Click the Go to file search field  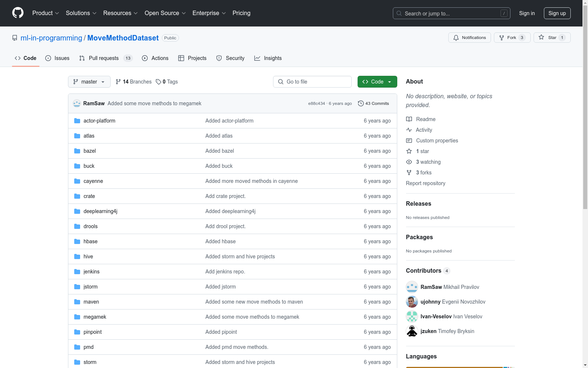pos(312,82)
